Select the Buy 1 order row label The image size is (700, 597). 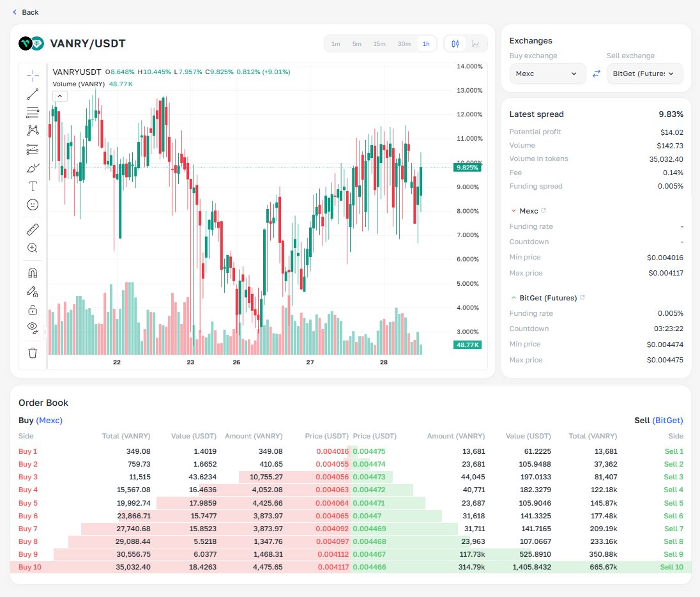[x=27, y=451]
